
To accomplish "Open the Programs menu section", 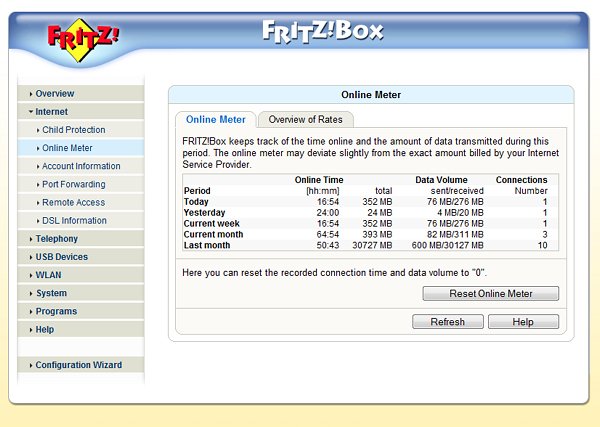I will click(56, 311).
